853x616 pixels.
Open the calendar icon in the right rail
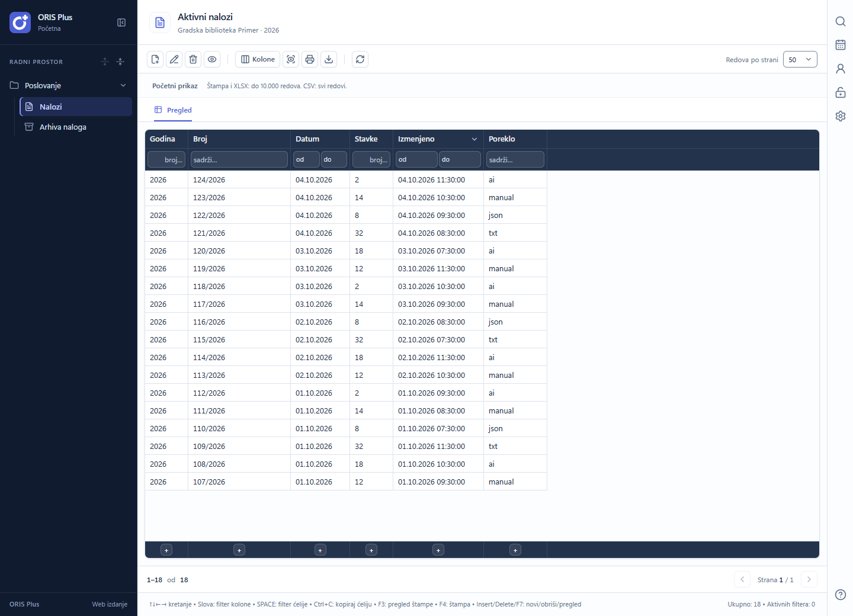point(841,45)
